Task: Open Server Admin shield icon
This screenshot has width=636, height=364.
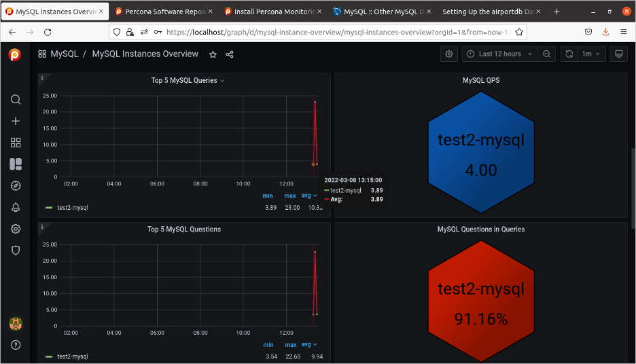Action: [16, 250]
